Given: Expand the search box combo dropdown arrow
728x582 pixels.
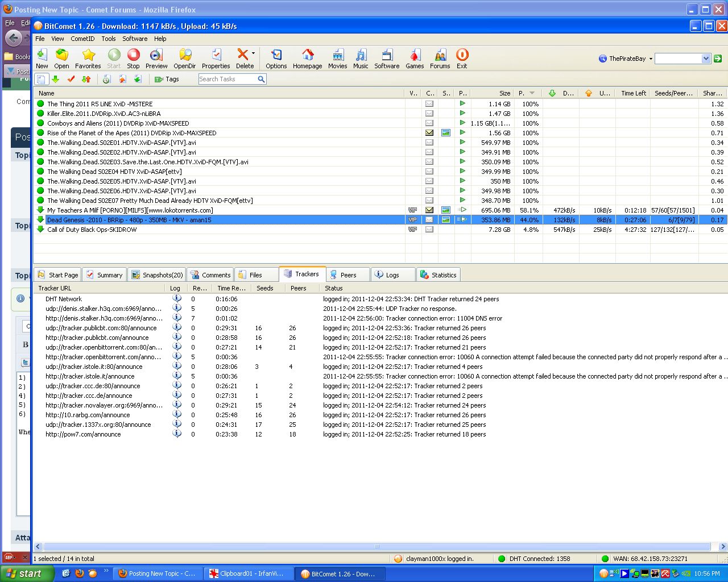Looking at the screenshot, I should [706, 59].
